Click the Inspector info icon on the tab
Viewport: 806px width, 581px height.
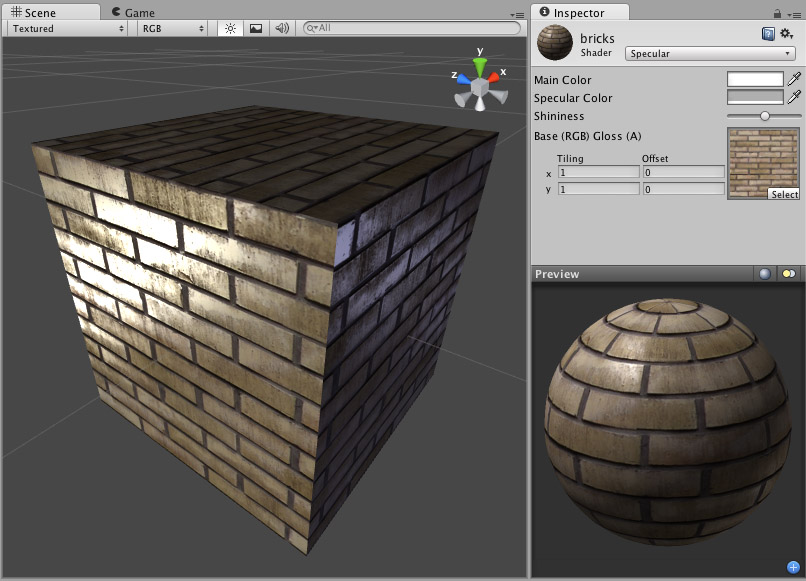coord(544,13)
